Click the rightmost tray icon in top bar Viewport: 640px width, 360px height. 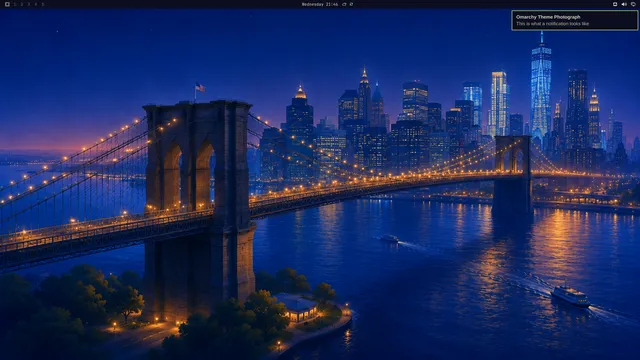point(633,4)
